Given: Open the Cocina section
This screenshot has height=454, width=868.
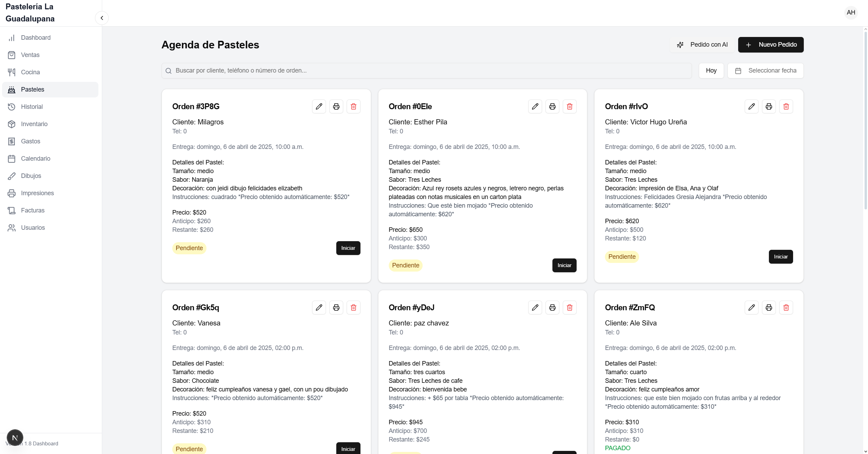Looking at the screenshot, I should click(x=30, y=72).
